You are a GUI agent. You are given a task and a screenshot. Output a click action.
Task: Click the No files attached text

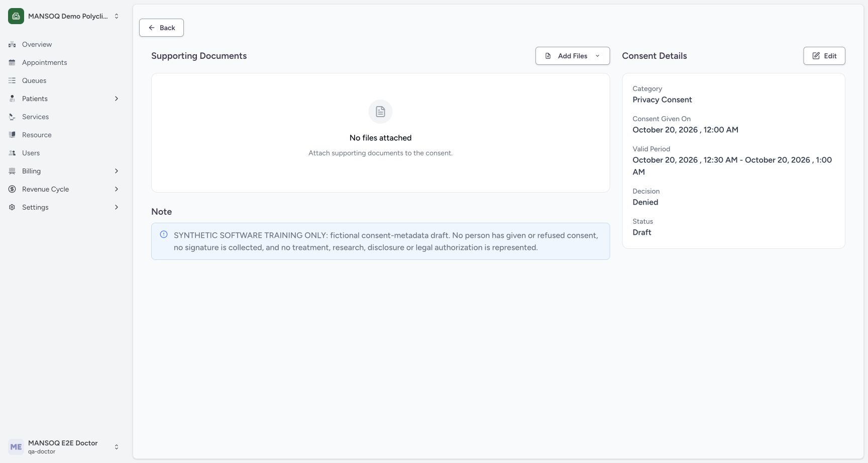[380, 138]
